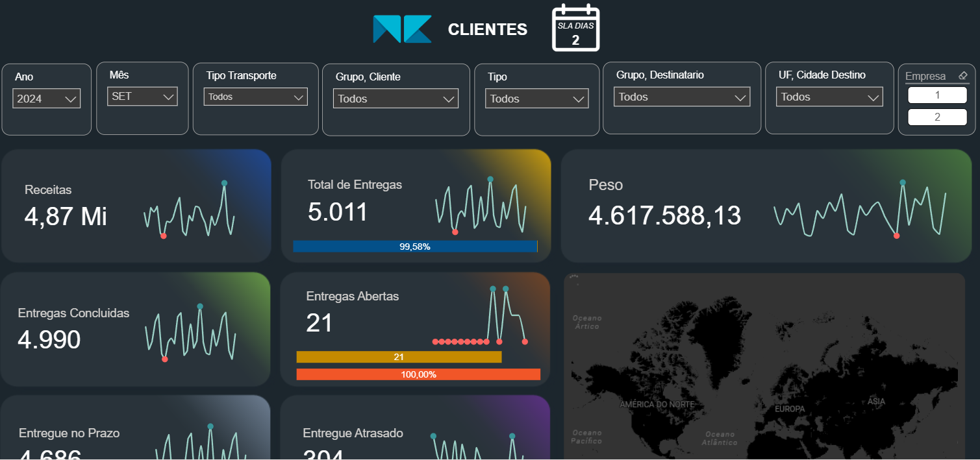Image resolution: width=980 pixels, height=460 pixels.
Task: Select Empresa 2 in the slicer
Action: 937,117
